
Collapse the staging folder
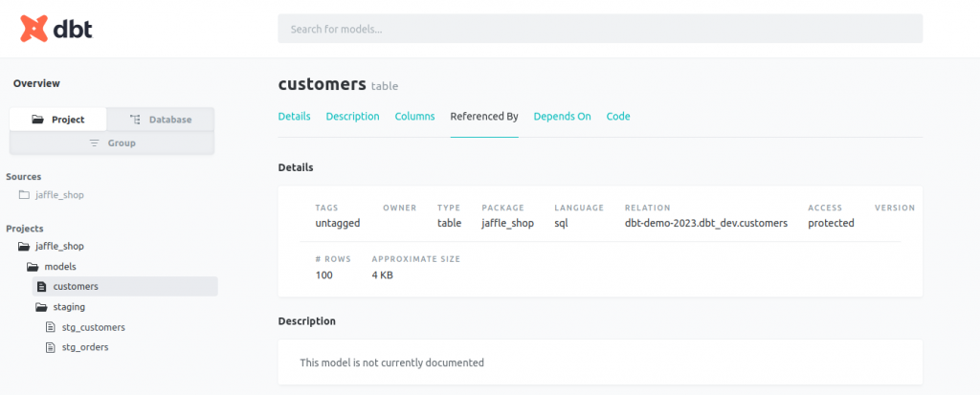(41, 307)
